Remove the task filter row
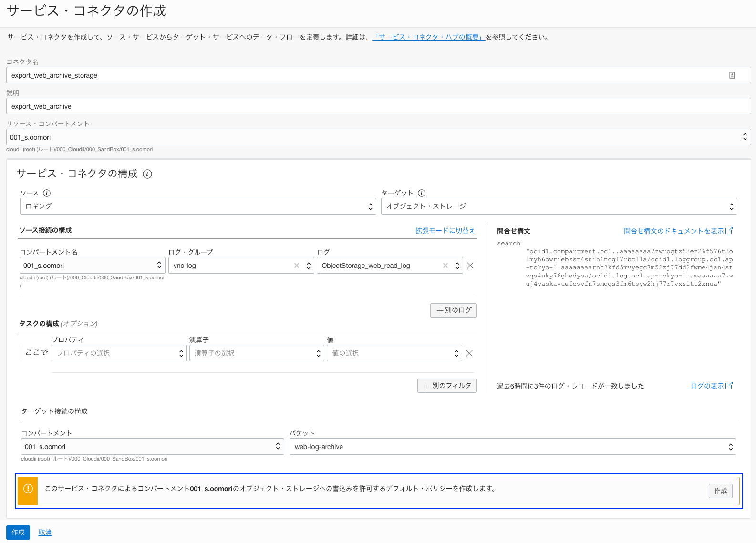 pyautogui.click(x=469, y=353)
